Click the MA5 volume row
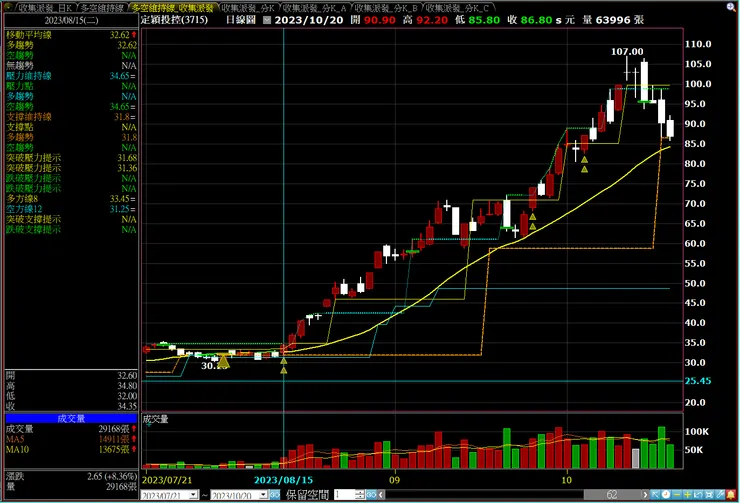740x503 pixels. click(71, 439)
